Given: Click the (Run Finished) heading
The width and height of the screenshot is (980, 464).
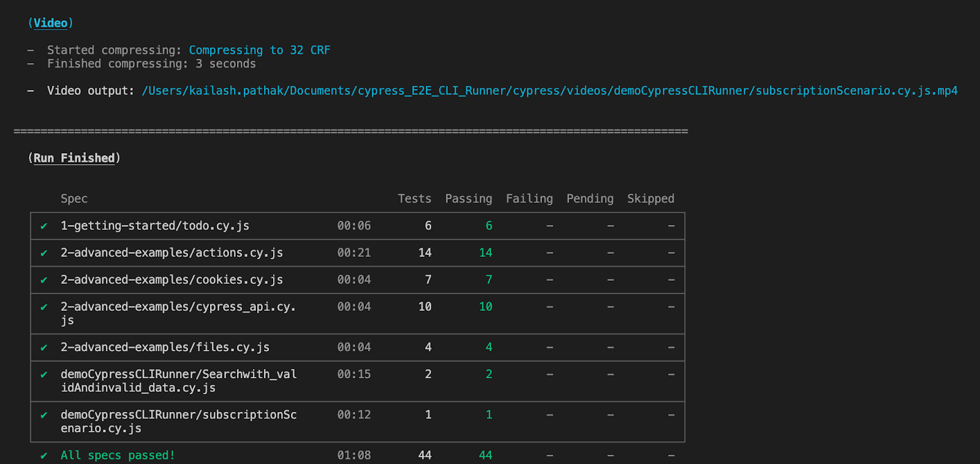Looking at the screenshot, I should click(x=74, y=158).
